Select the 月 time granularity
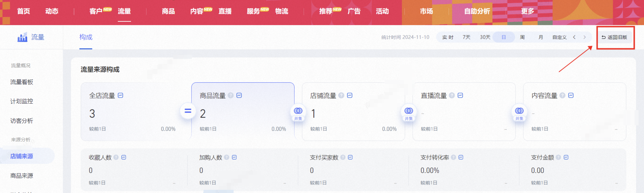The height and width of the screenshot is (193, 644). click(x=541, y=37)
